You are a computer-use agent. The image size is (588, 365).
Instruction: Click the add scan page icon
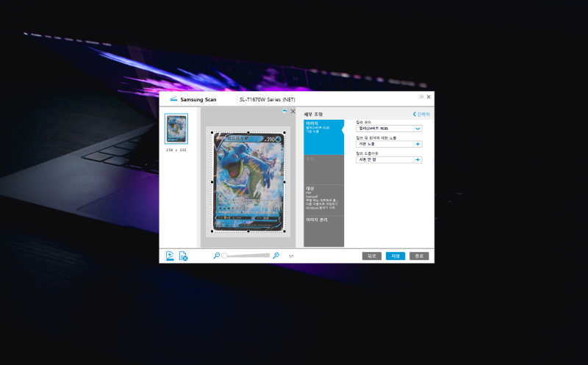170,256
